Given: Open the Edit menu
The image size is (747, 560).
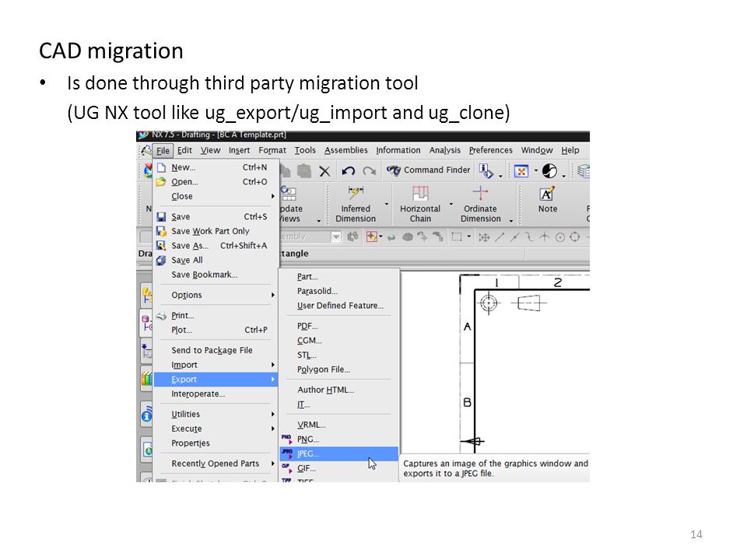Looking at the screenshot, I should click(184, 150).
